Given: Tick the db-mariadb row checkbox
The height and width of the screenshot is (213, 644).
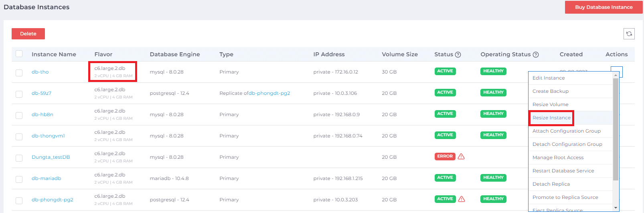Looking at the screenshot, I should 19,179.
